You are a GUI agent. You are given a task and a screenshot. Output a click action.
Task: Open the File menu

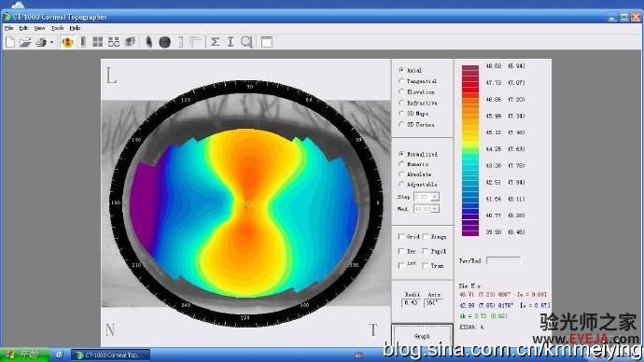(x=8, y=28)
